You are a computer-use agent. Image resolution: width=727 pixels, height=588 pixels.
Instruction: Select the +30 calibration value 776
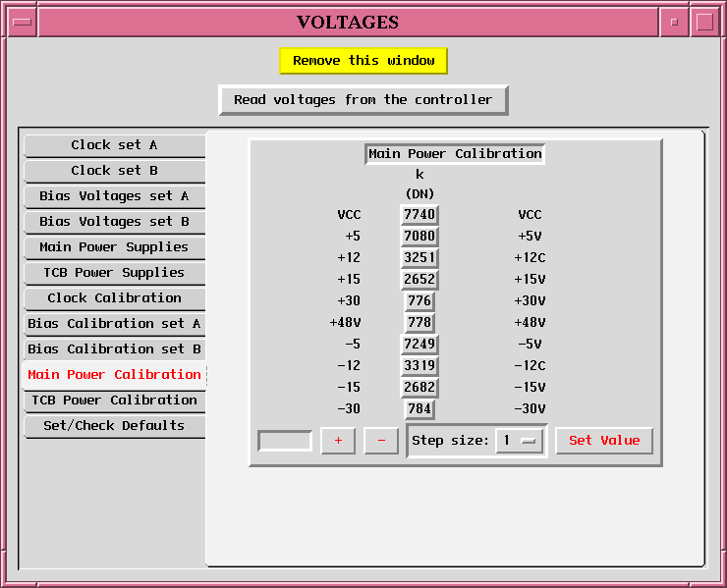coord(419,301)
